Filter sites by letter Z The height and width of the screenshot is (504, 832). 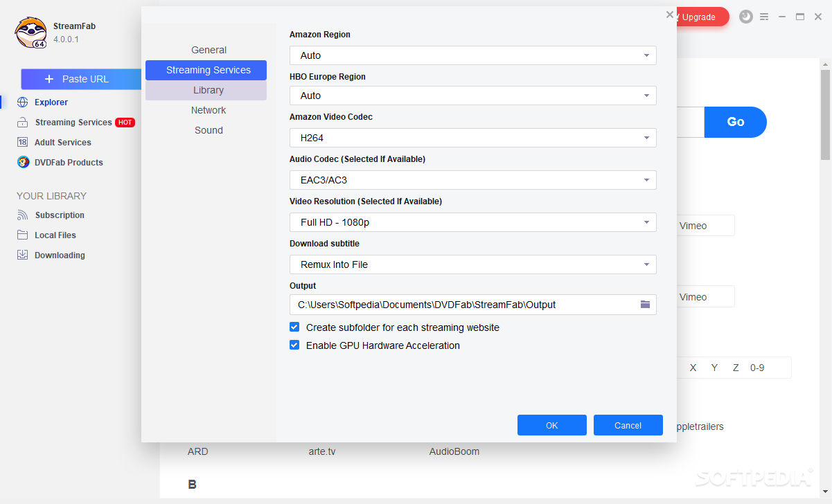pyautogui.click(x=736, y=368)
